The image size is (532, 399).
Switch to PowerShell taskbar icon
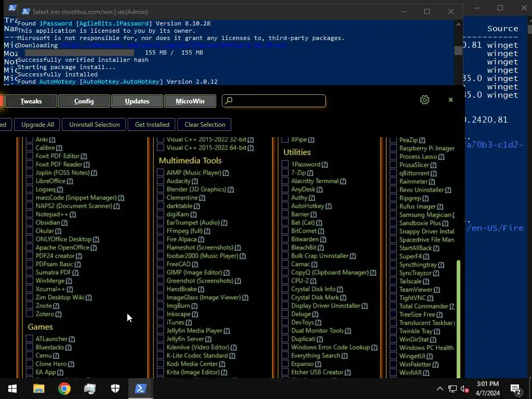pos(140,389)
